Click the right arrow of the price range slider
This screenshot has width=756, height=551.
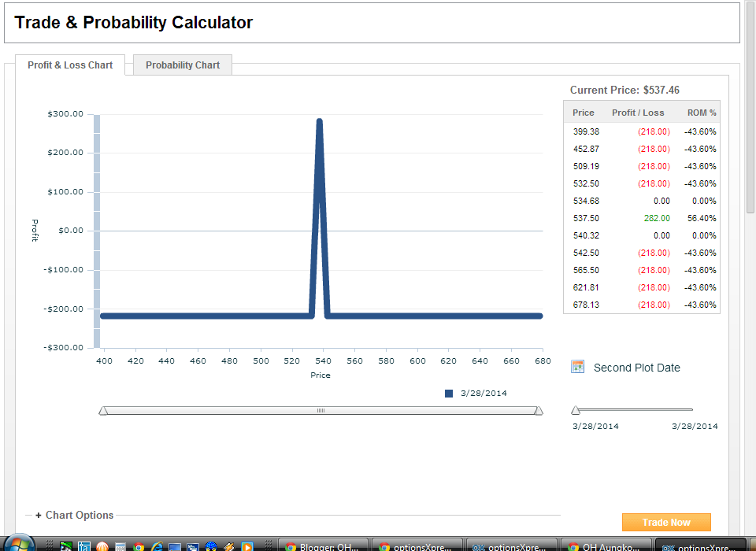point(539,410)
